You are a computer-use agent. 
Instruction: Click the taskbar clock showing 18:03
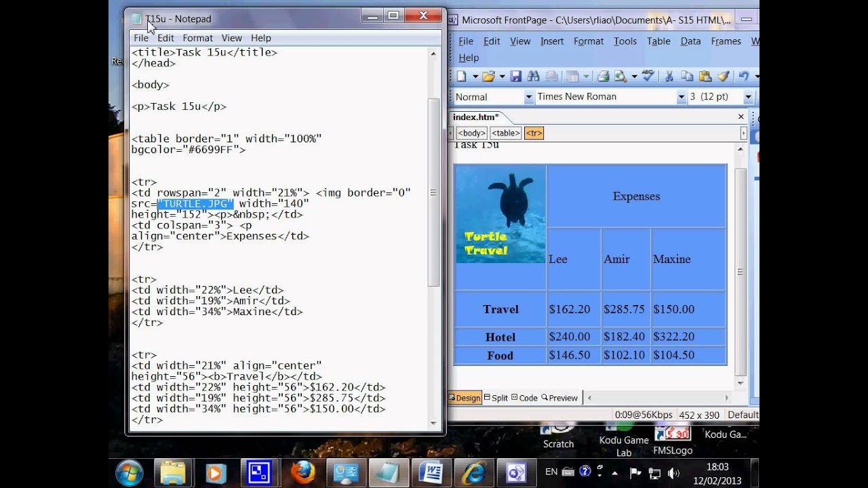717,467
